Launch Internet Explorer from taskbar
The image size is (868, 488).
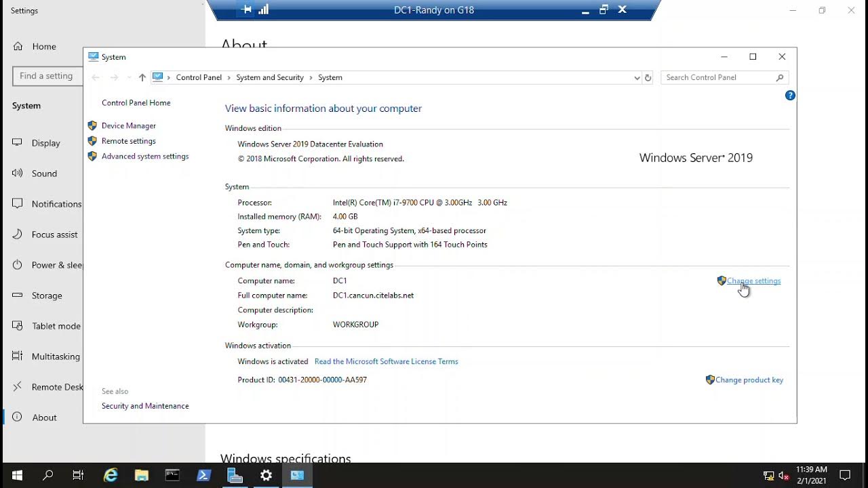tap(110, 475)
